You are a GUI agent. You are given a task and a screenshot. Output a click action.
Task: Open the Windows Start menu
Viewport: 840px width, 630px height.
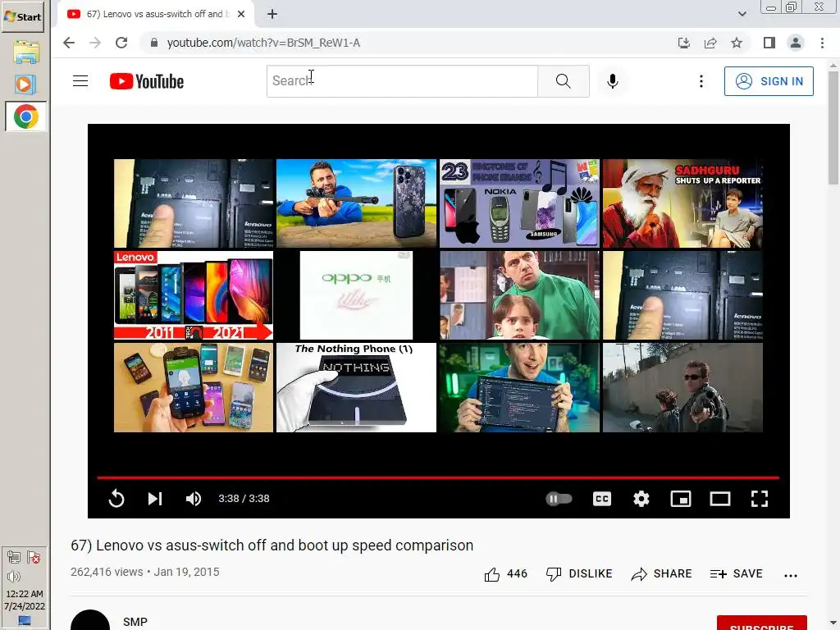pyautogui.click(x=22, y=16)
